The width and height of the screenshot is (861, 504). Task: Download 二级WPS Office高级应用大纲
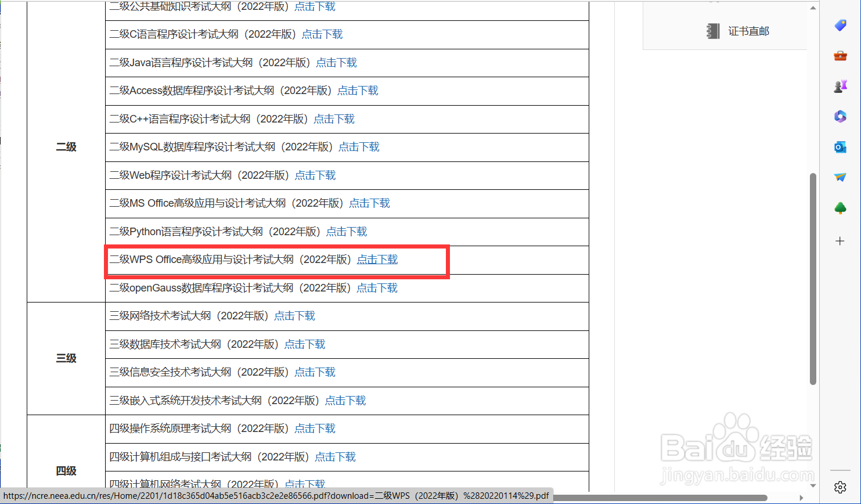pos(377,260)
